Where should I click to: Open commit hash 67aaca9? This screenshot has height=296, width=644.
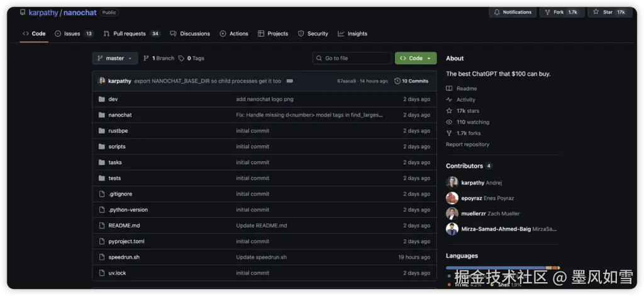point(347,81)
